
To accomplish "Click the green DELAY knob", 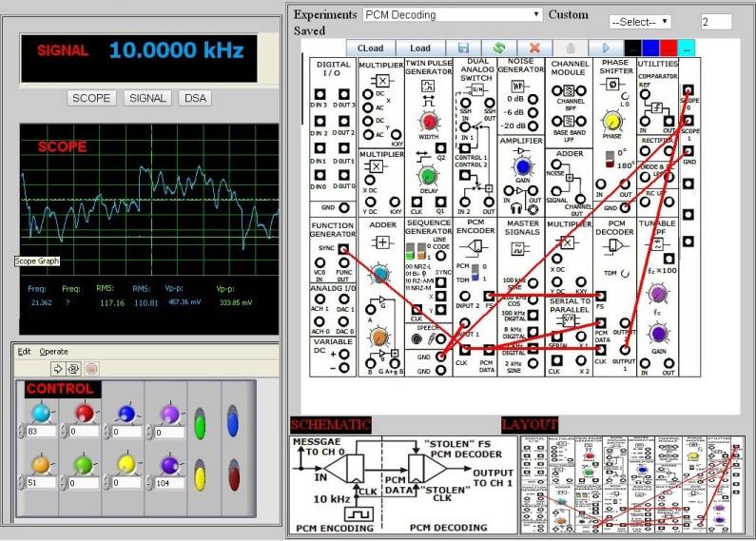I will (x=428, y=176).
